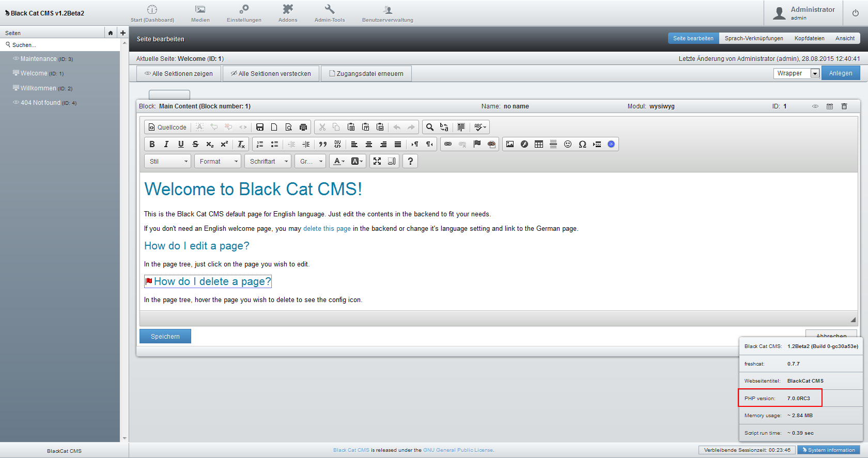Preview the page in the editor toolbar
This screenshot has height=458, width=868.
pos(289,127)
